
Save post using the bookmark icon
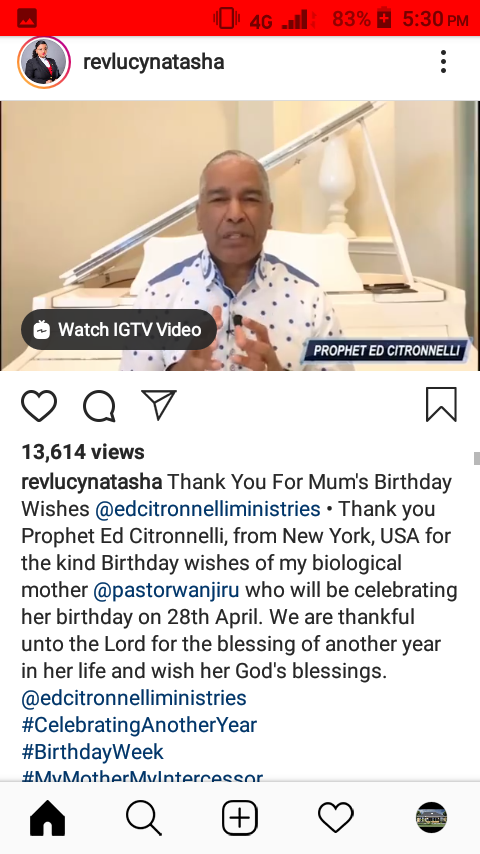coord(441,405)
